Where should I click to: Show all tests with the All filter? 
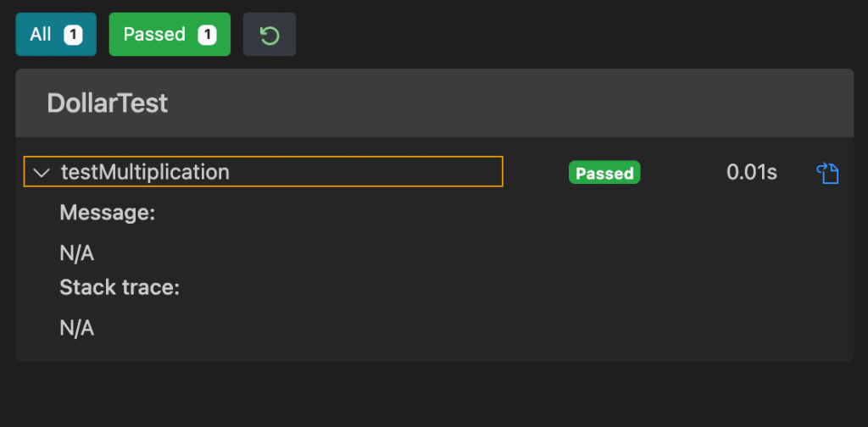click(x=56, y=35)
